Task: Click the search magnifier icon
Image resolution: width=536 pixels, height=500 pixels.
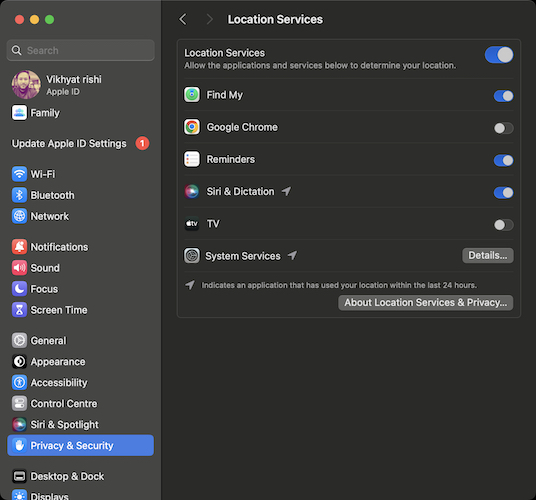Action: (x=16, y=51)
